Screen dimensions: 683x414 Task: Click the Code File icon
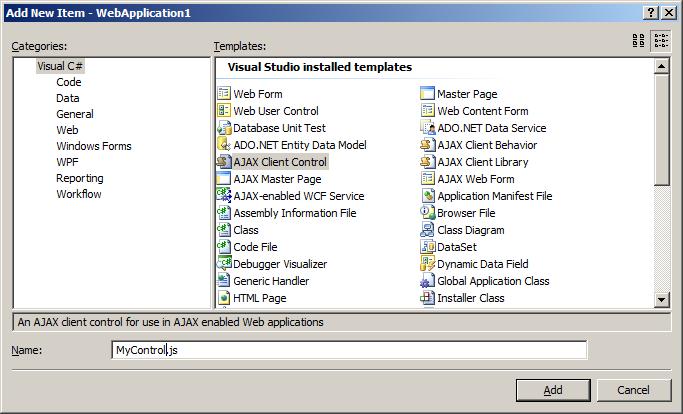point(224,247)
